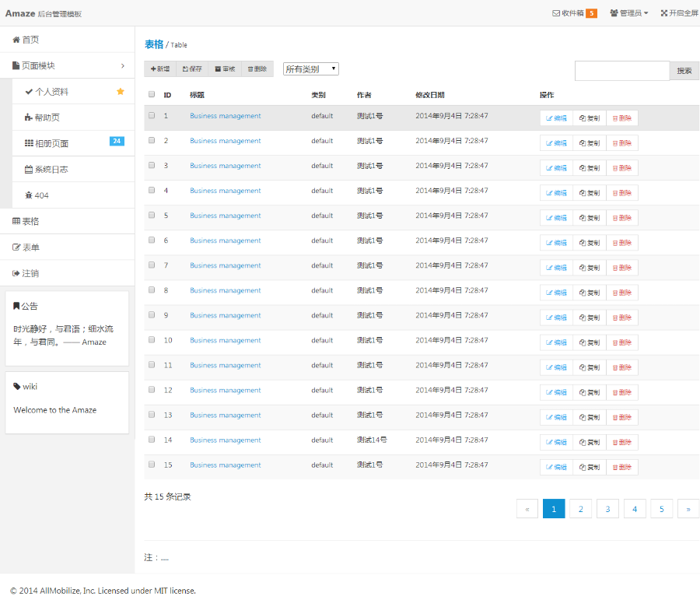Click the orange 5 inbox badge

[592, 13]
